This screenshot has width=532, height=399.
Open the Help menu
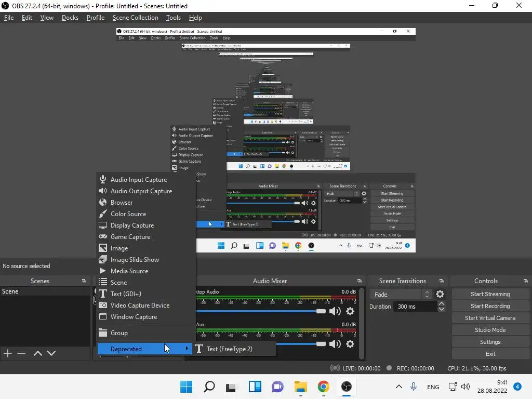195,18
